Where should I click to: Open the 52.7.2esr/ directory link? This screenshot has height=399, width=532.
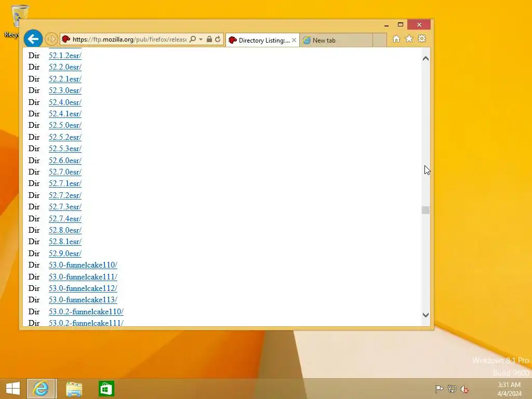(x=65, y=195)
